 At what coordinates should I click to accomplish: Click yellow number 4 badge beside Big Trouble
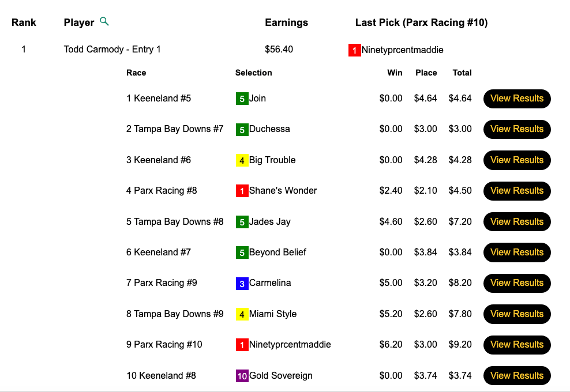tap(242, 160)
